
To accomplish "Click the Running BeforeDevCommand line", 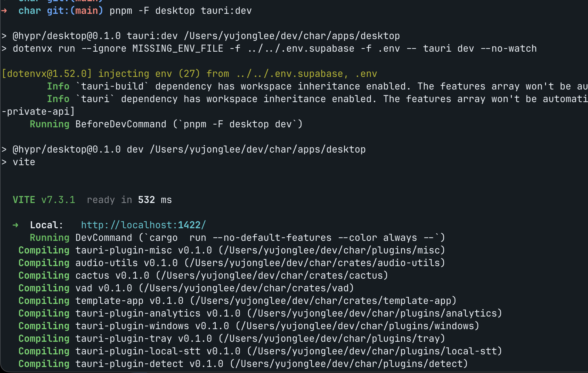I will tap(166, 124).
